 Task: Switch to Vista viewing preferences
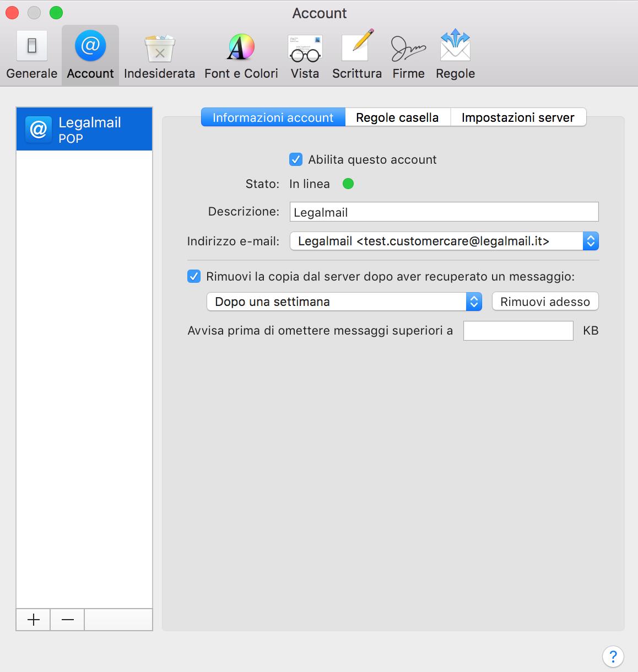[305, 55]
